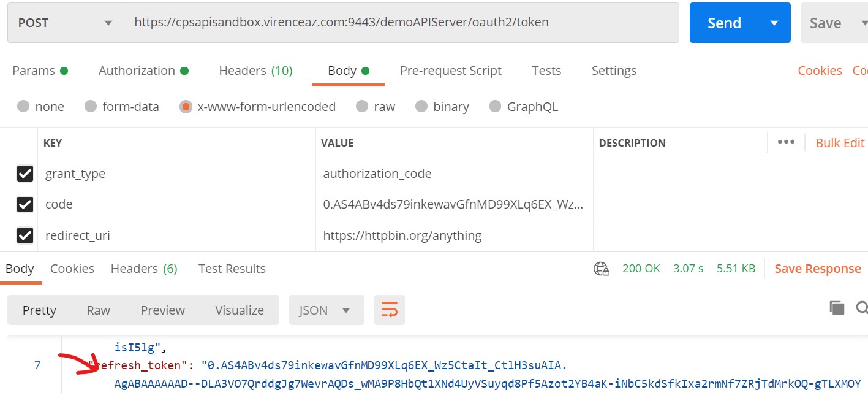Copy the response body using the copy icon
Viewport: 868px width, 398px height.
(x=837, y=308)
